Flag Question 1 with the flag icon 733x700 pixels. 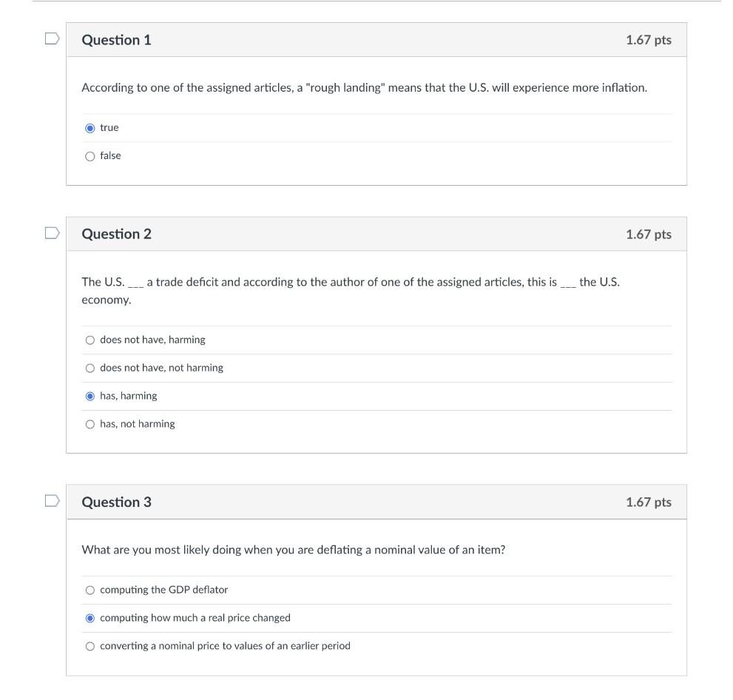click(52, 39)
